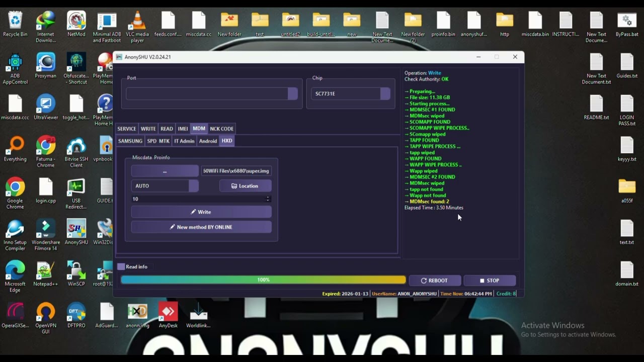Click the Credit value in status bar

506,294
